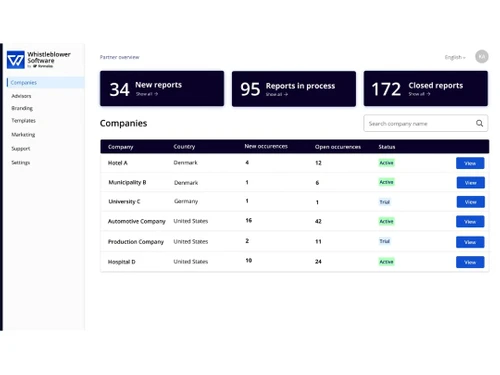Open Support in the sidebar
This screenshot has width=500, height=375.
(x=21, y=149)
